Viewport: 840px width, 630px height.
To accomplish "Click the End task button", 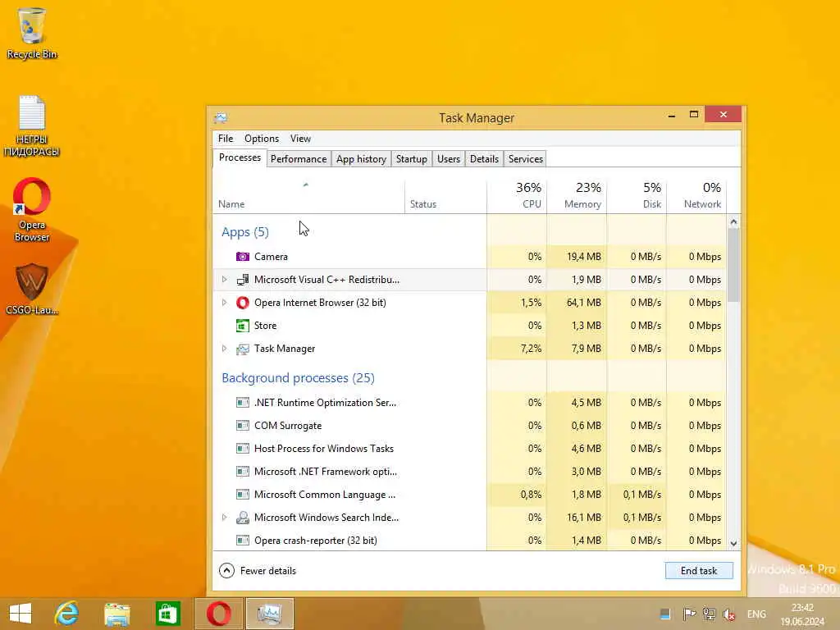I will click(699, 571).
